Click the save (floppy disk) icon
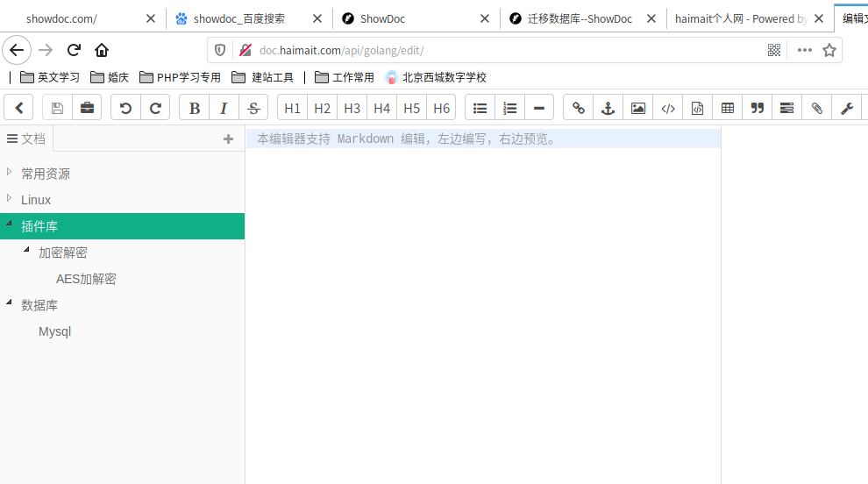This screenshot has width=868, height=484. click(x=58, y=108)
